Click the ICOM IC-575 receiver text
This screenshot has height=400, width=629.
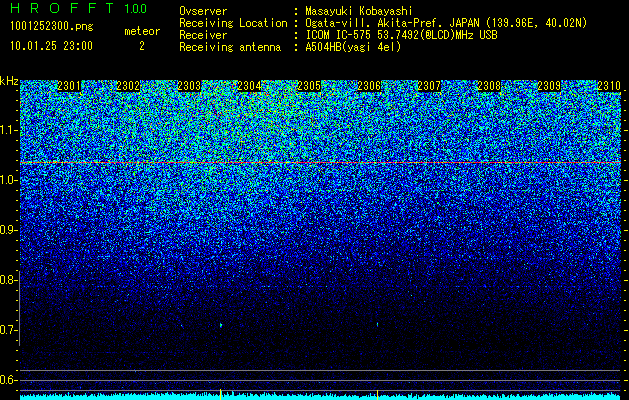pyautogui.click(x=401, y=35)
